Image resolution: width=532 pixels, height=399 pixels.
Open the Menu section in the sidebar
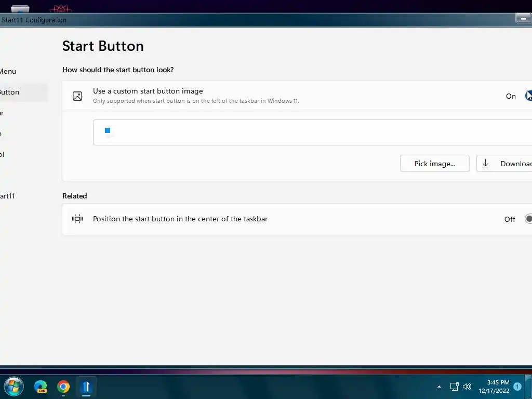(x=8, y=71)
